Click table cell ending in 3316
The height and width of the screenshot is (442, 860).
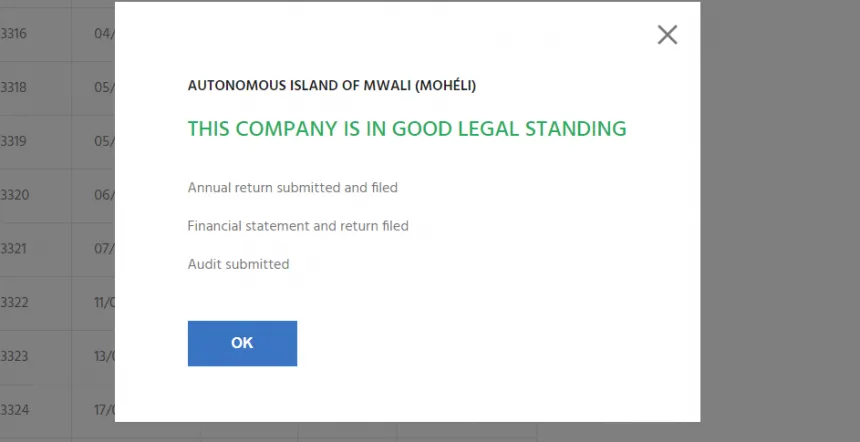pyautogui.click(x=14, y=34)
